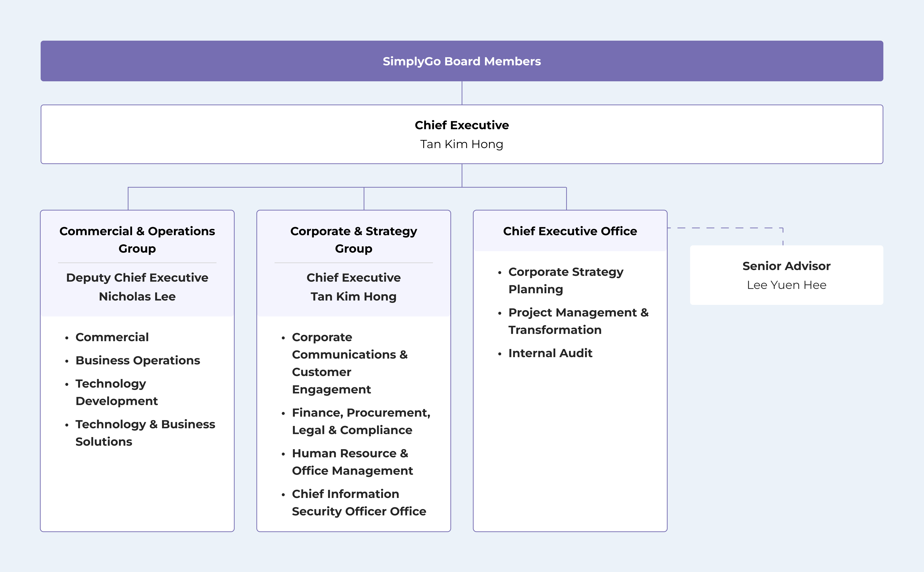
Task: Click Chief Information Security Officer Office item
Action: click(359, 503)
